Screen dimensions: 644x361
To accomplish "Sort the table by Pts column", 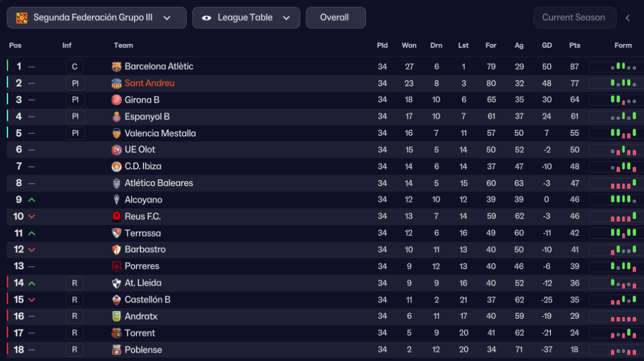I will tap(575, 45).
